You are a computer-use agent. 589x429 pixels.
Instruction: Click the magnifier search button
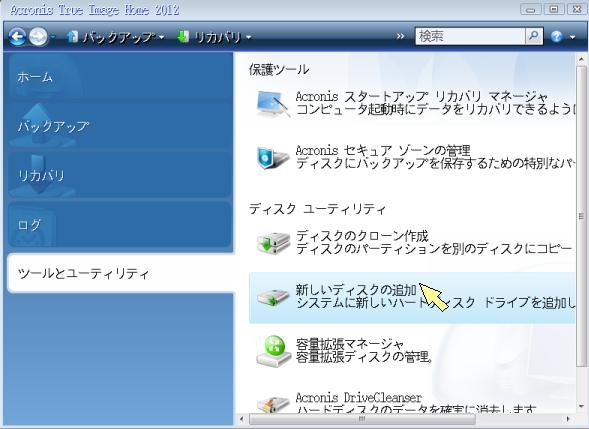click(x=534, y=36)
